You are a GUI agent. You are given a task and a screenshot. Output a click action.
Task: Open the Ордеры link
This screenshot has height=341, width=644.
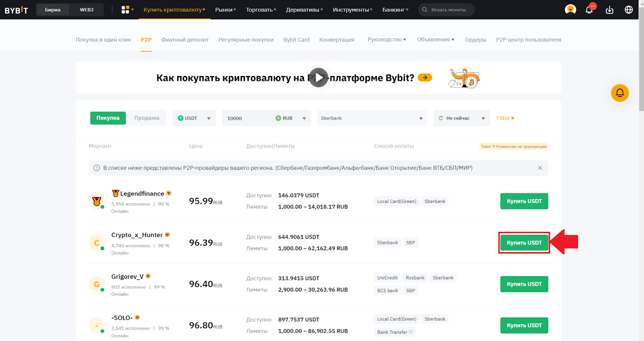(476, 40)
